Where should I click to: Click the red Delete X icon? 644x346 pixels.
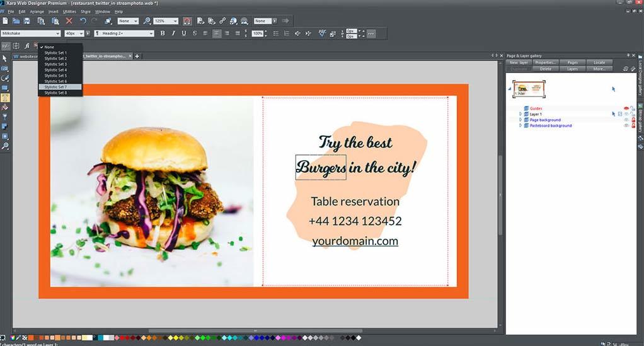tap(69, 21)
